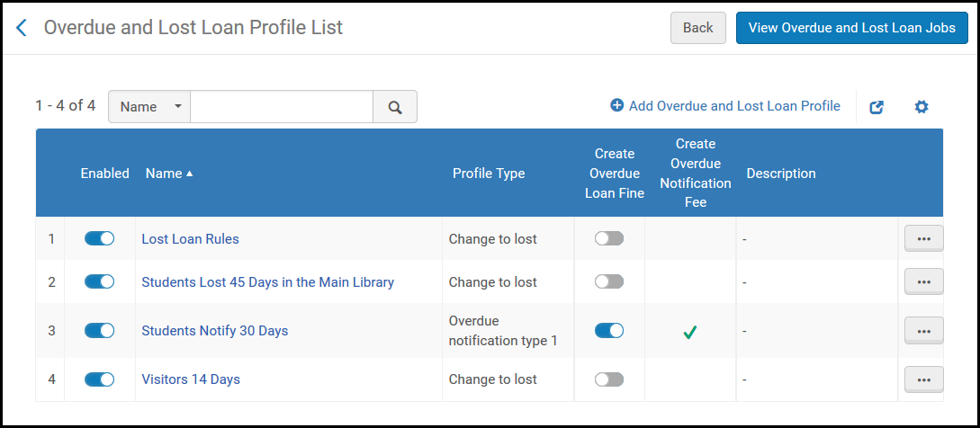Click the Back button
Image resolution: width=980 pixels, height=428 pixels.
(697, 28)
